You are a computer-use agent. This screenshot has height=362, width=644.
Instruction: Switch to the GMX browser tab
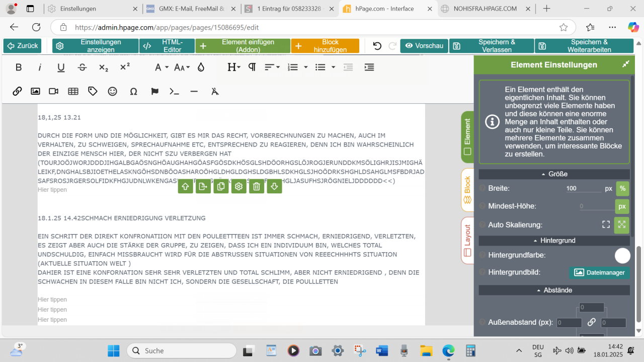[191, 9]
